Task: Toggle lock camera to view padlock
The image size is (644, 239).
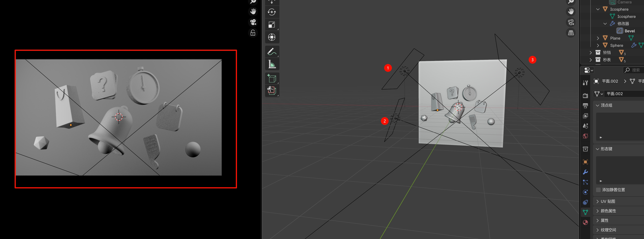Action: (253, 33)
